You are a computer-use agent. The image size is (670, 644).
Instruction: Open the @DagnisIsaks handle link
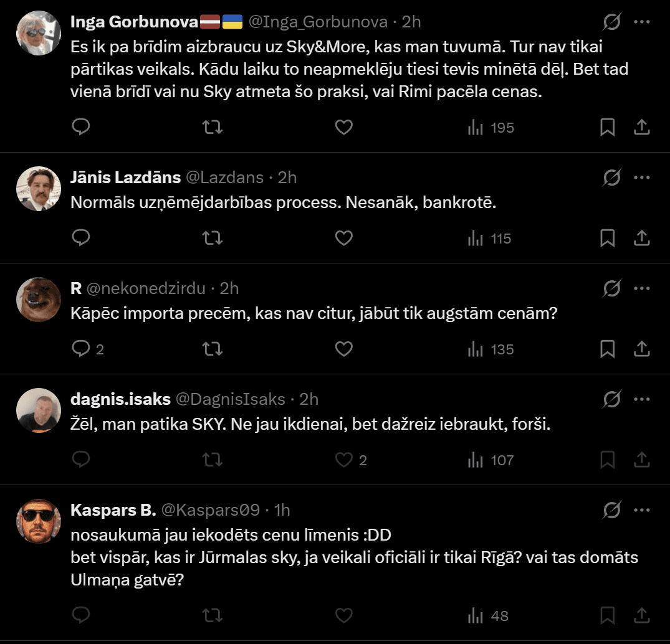(x=231, y=399)
